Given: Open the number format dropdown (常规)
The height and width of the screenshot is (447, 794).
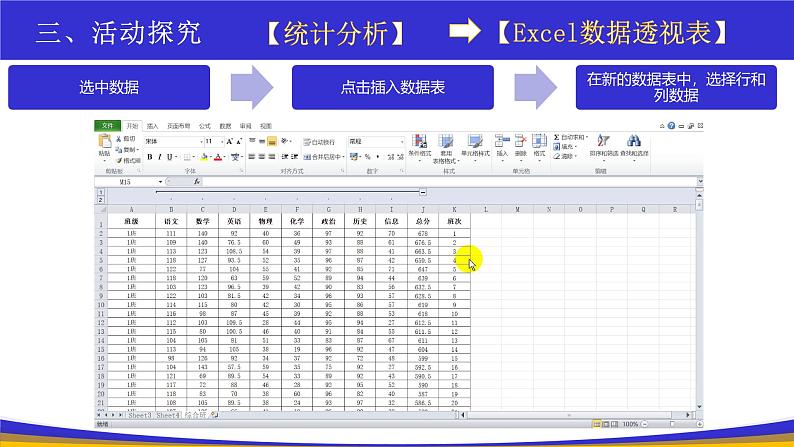Looking at the screenshot, I should [x=402, y=142].
